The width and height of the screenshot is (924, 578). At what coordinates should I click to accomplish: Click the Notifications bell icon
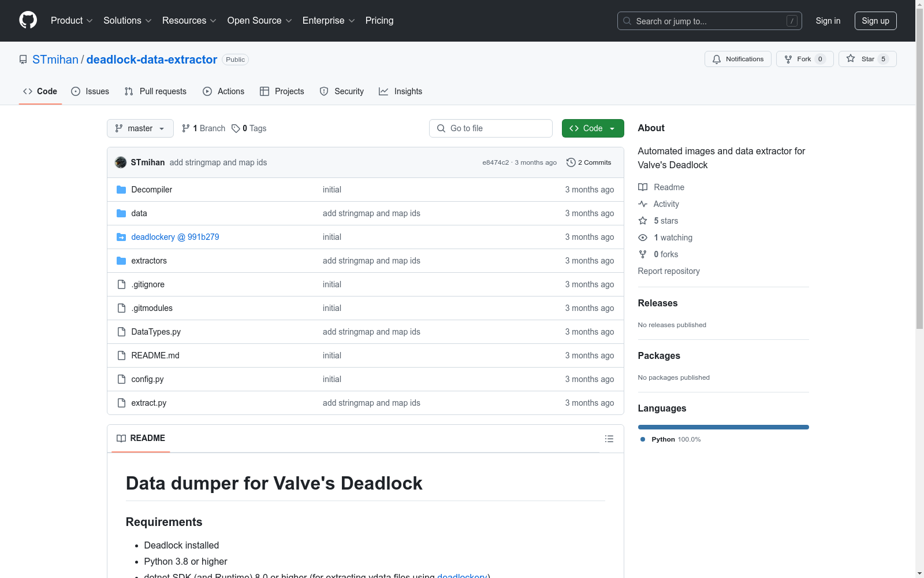tap(717, 59)
